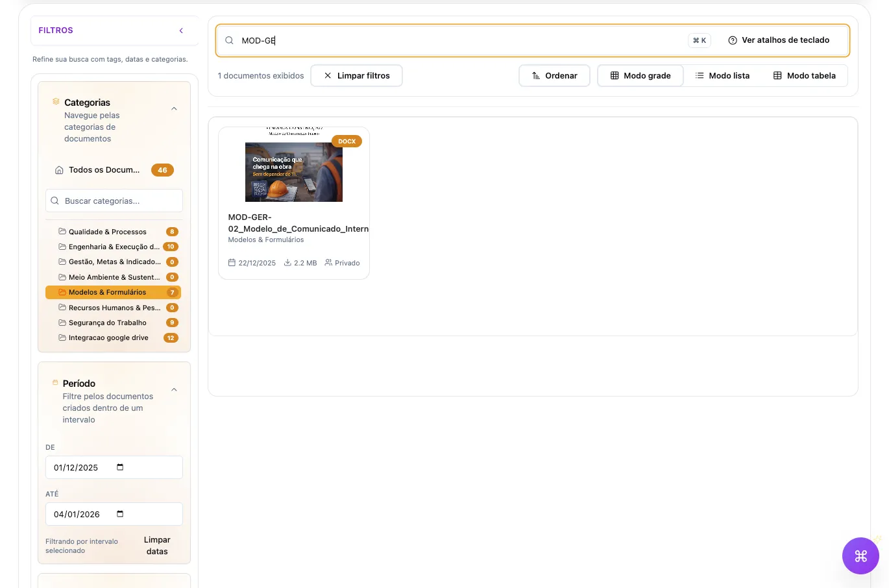Click the Limpar filtros button
889x588 pixels.
pos(356,75)
